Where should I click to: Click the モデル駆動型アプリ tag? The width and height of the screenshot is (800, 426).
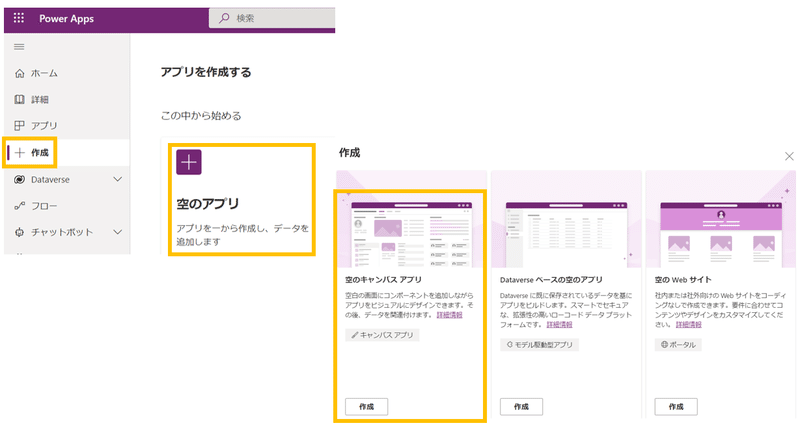(539, 345)
